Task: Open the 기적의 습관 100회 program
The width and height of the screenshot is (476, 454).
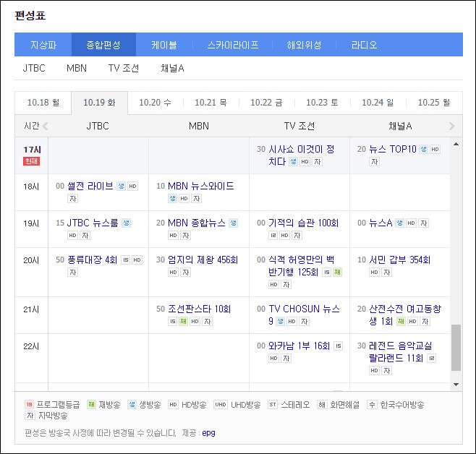Action: (303, 223)
